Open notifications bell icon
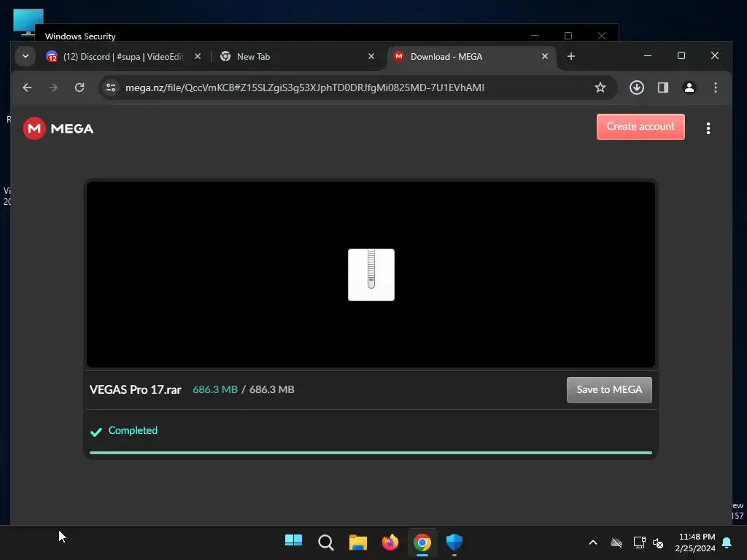 [x=727, y=542]
